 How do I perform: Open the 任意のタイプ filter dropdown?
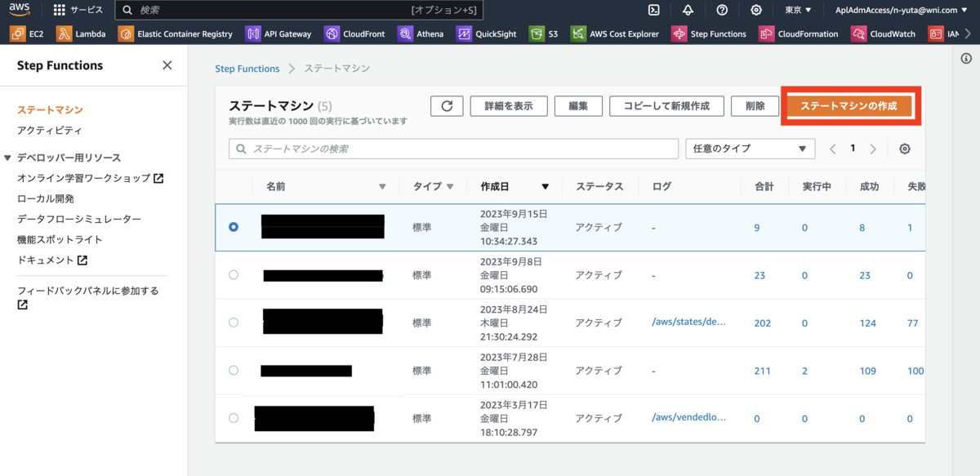[x=751, y=149]
